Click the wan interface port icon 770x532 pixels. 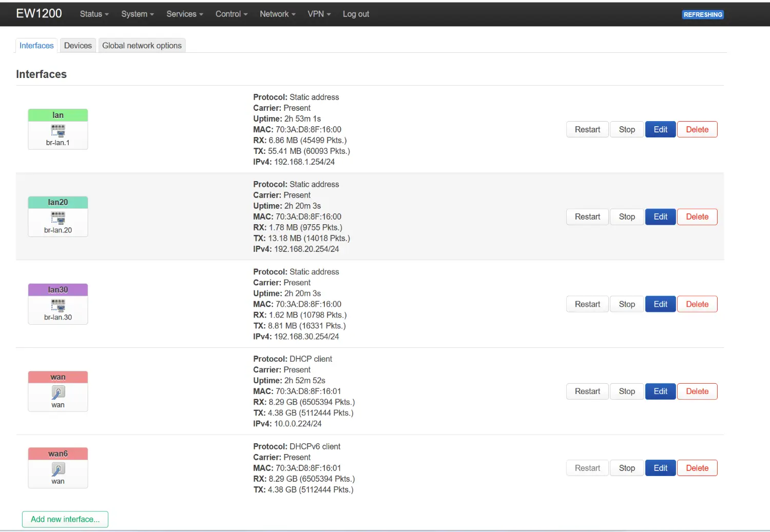tap(58, 392)
